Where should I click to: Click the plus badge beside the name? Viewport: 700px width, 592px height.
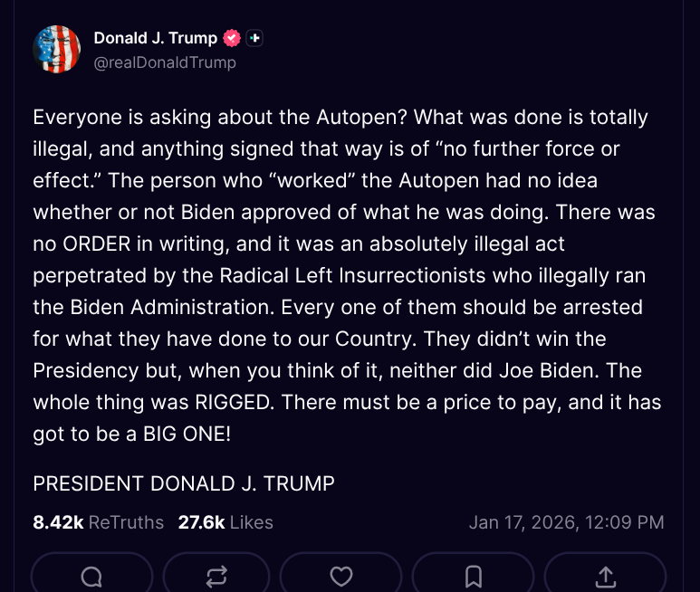[254, 38]
